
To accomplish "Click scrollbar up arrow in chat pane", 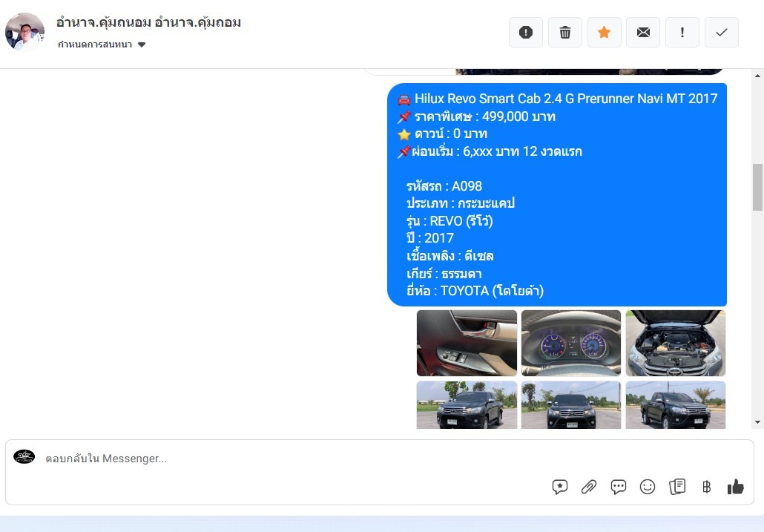I will (x=757, y=76).
